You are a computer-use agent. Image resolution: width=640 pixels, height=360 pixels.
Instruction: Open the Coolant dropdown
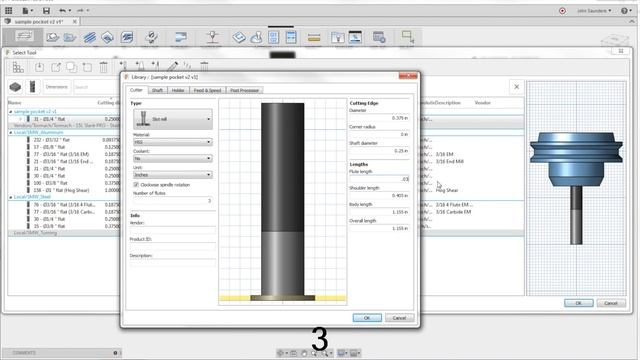173,158
